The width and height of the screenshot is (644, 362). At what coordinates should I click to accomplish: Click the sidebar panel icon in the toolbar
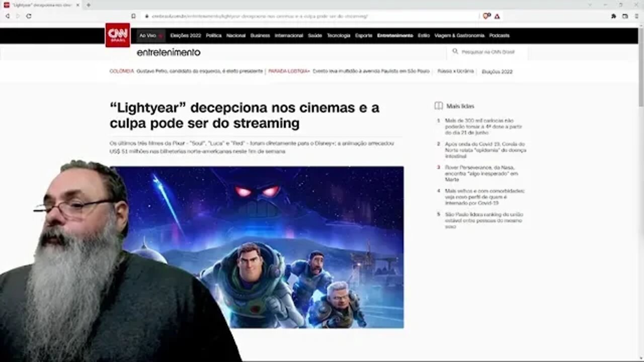[625, 16]
